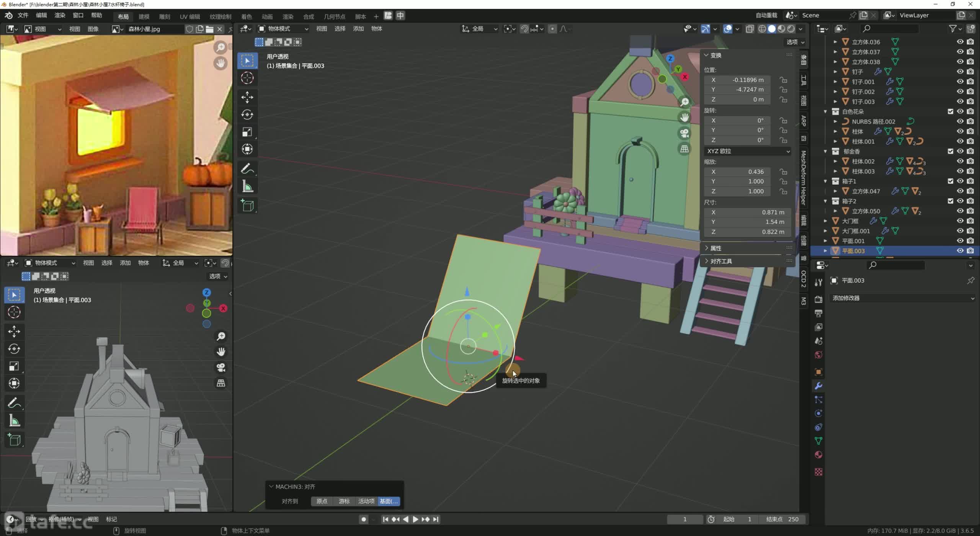Image resolution: width=980 pixels, height=536 pixels.
Task: Click the pan view hand icon in main viewport
Action: pyautogui.click(x=684, y=117)
